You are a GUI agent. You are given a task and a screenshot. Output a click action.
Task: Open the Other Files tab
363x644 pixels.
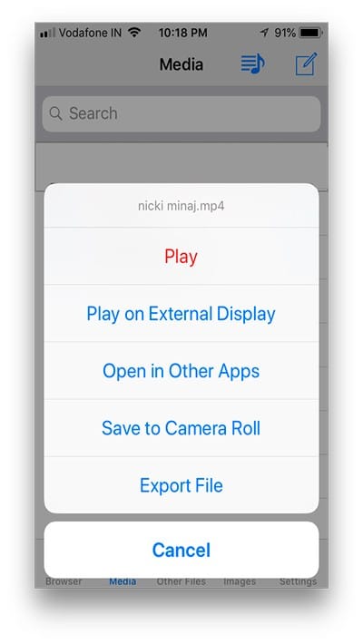pos(181,581)
